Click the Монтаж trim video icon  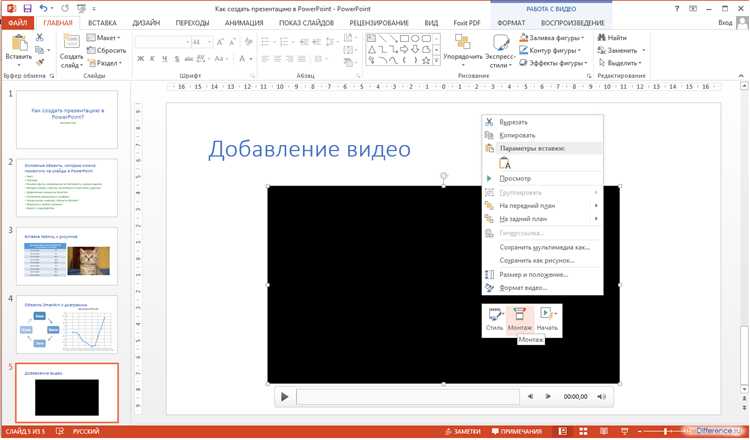tap(519, 315)
